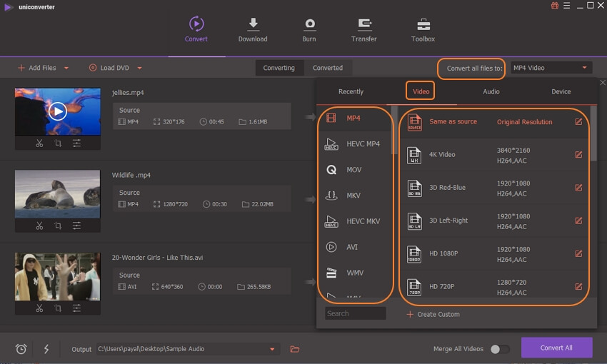Open the Recently tab
The width and height of the screenshot is (607, 364).
point(351,91)
